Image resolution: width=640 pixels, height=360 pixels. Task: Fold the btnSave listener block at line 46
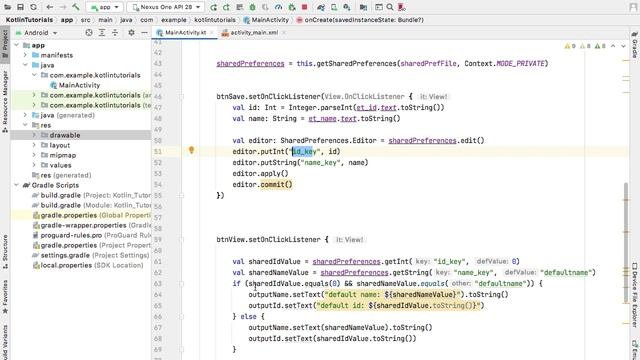point(182,97)
